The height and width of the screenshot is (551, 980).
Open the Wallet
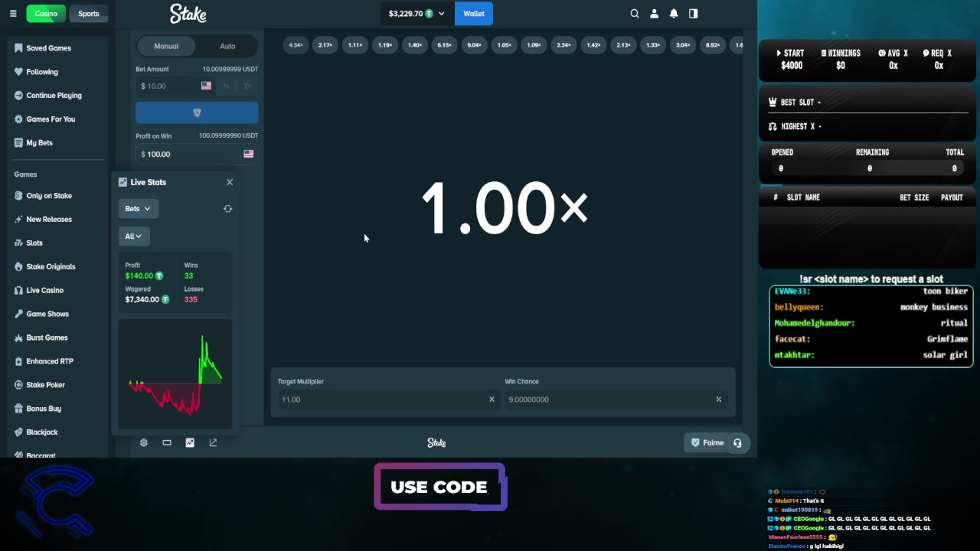[474, 14]
